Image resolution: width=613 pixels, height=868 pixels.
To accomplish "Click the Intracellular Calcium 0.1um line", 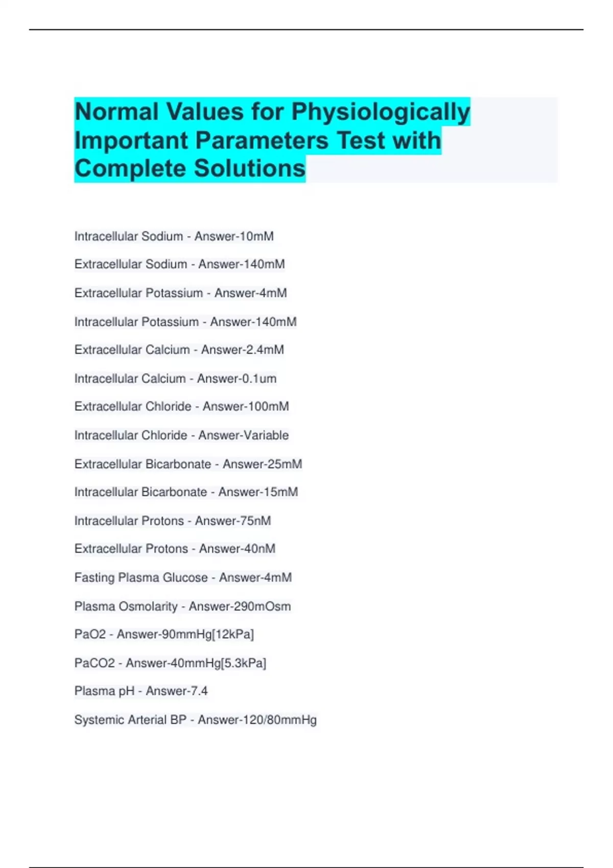I will (175, 378).
